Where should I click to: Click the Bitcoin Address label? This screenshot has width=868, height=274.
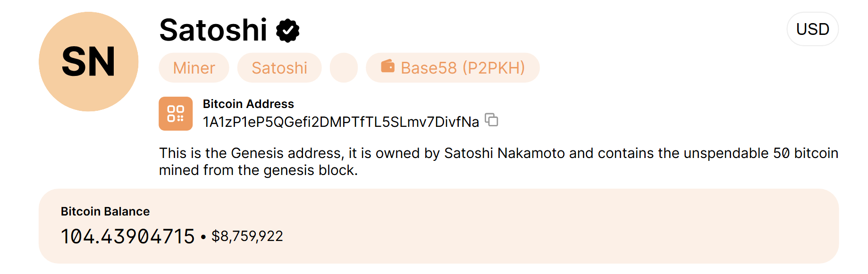248,104
